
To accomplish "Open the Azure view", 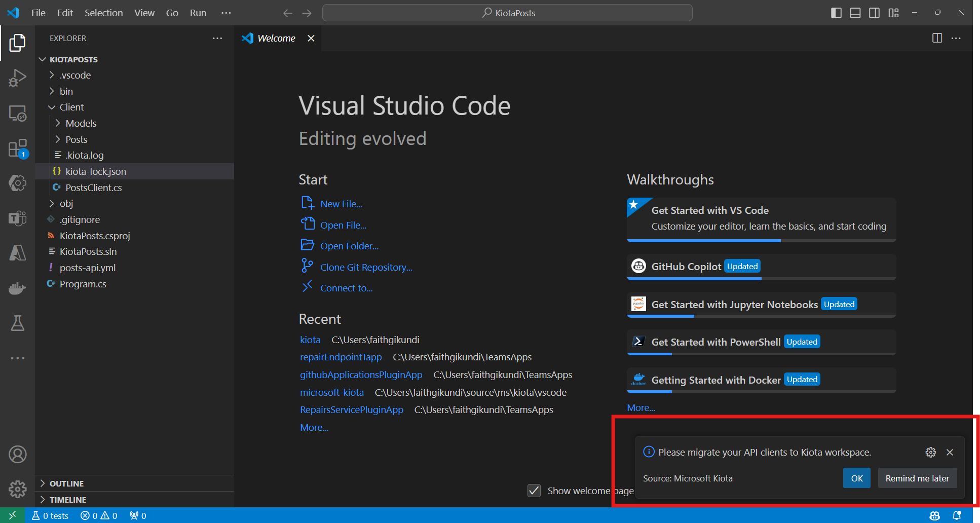I will click(x=17, y=253).
